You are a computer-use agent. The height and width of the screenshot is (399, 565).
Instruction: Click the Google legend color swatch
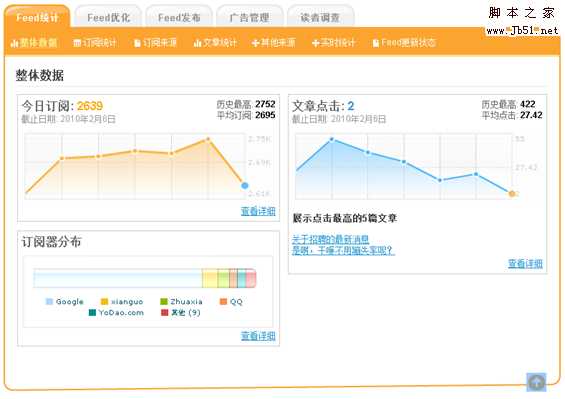pos(49,301)
